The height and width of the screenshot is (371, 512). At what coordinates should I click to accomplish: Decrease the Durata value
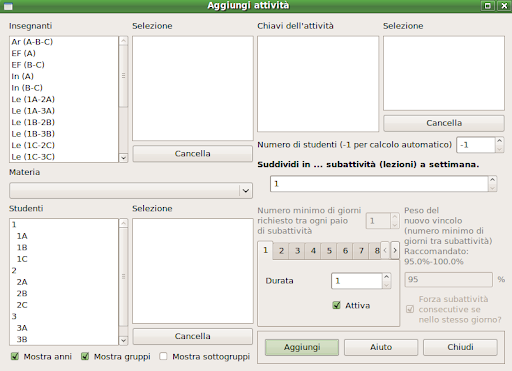point(386,285)
